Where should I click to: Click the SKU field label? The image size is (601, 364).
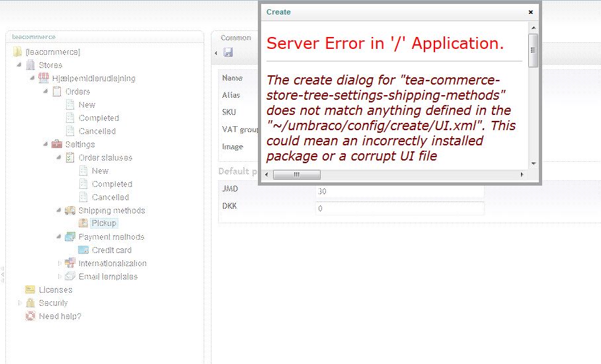pos(229,112)
